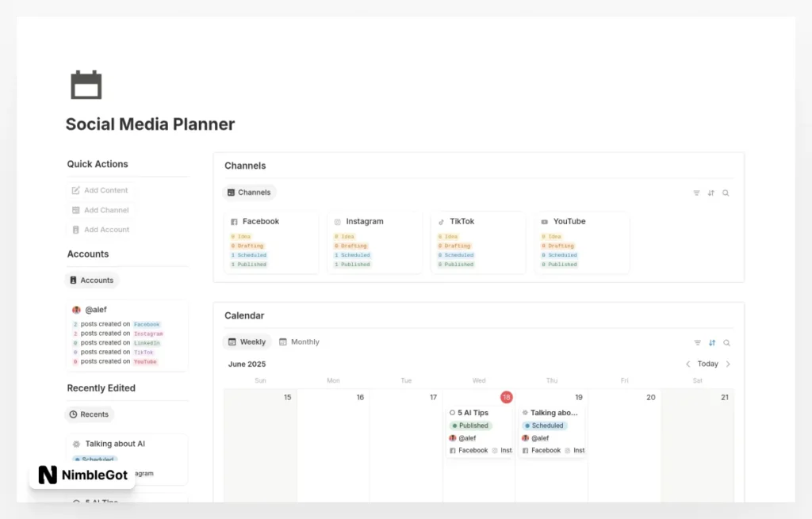812x519 pixels.
Task: Click the previous-week chevron beside Today
Action: tap(688, 364)
